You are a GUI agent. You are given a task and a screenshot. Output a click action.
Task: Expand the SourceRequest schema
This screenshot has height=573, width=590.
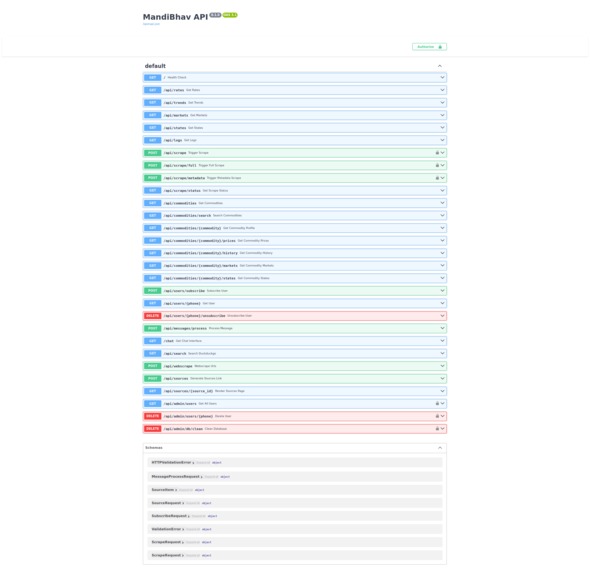(167, 503)
